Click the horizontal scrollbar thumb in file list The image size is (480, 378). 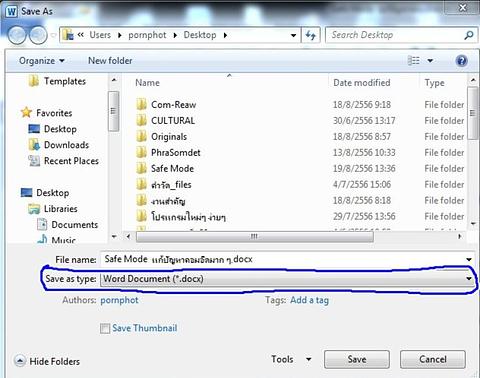tap(255, 237)
